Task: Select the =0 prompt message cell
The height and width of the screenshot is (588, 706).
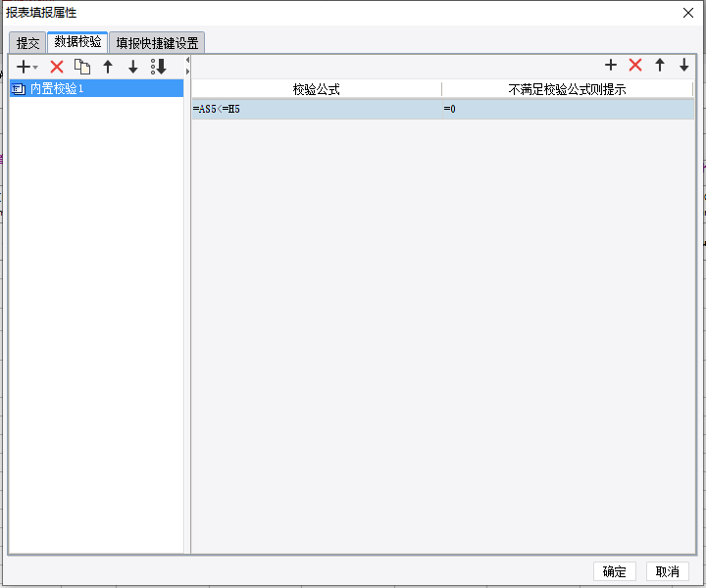Action: pos(568,109)
